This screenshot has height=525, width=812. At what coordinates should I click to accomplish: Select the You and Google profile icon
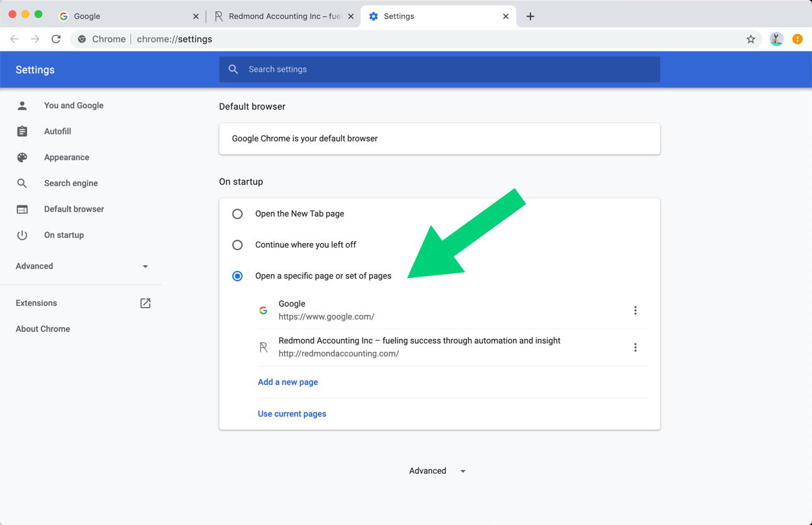coord(23,105)
